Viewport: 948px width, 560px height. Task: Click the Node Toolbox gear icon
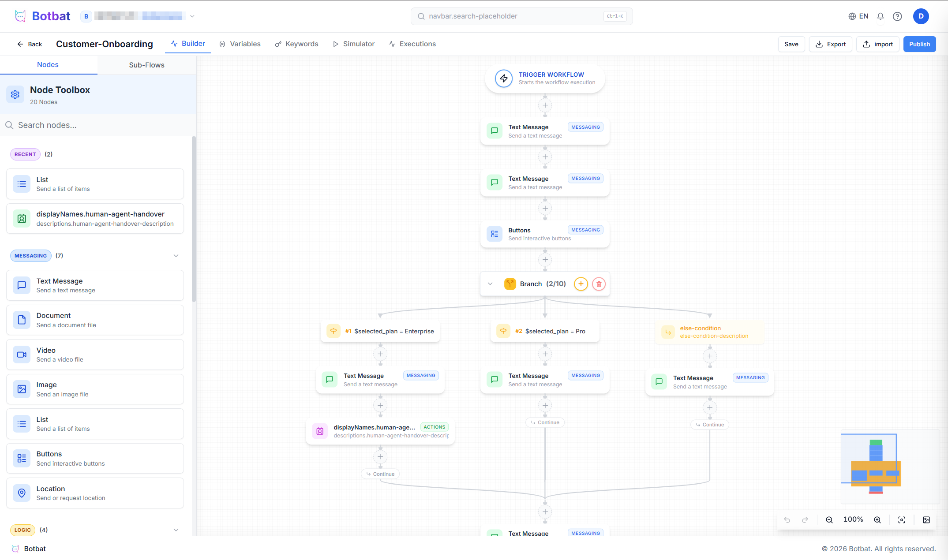pyautogui.click(x=15, y=94)
